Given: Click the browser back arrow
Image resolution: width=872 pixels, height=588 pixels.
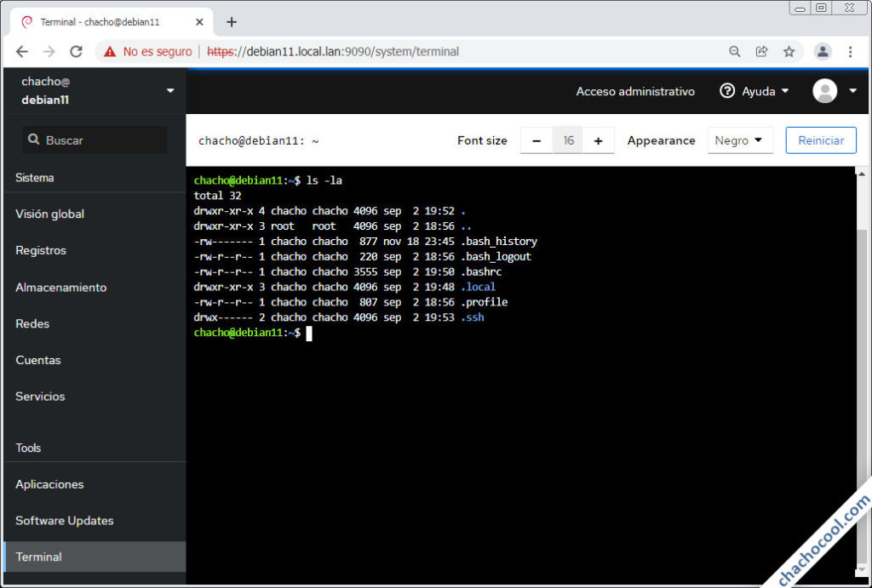Looking at the screenshot, I should tap(22, 52).
